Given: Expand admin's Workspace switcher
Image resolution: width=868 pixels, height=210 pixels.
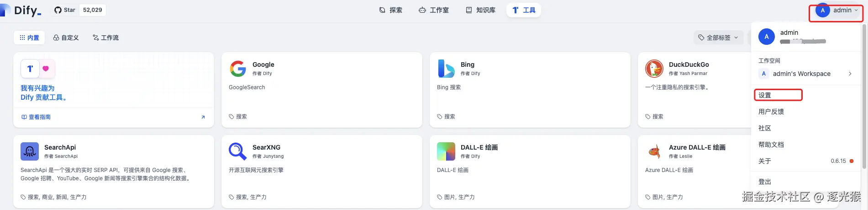Looking at the screenshot, I should coord(806,74).
